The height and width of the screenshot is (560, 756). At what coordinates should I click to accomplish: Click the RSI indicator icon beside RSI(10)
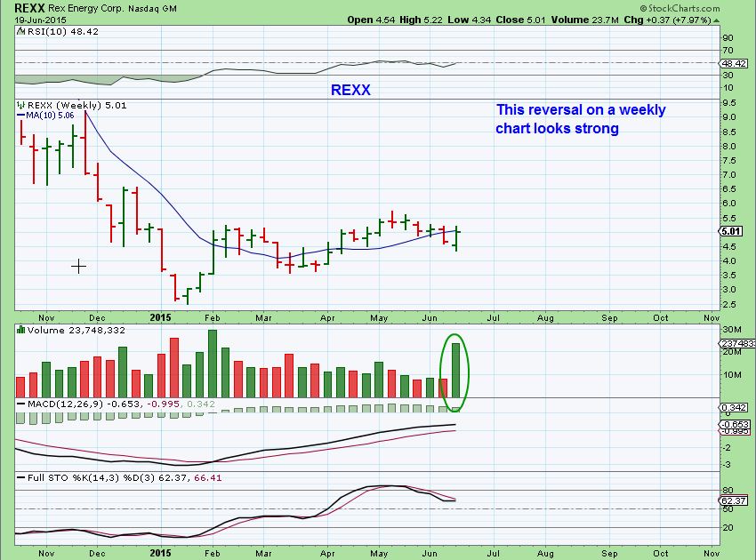(20, 31)
